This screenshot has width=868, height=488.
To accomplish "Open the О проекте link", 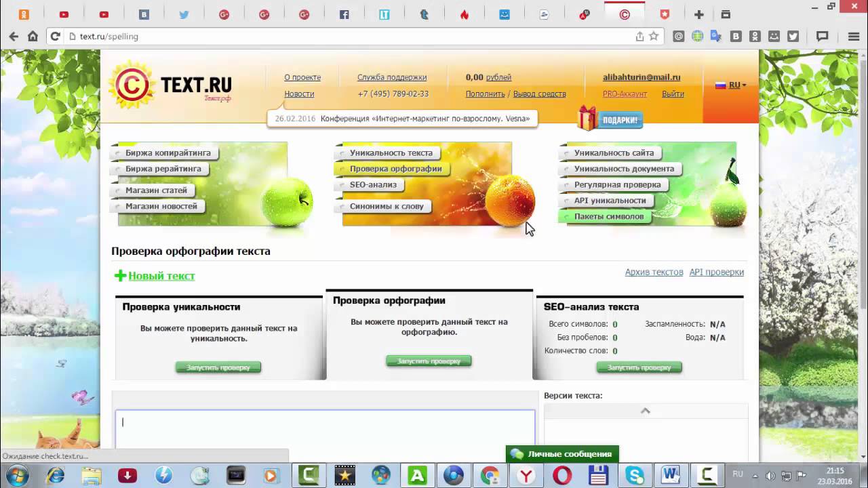I will pos(302,77).
